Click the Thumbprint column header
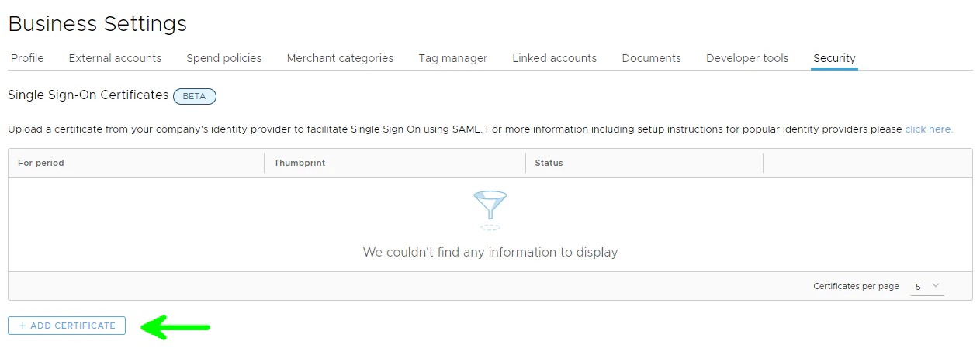 click(x=300, y=163)
